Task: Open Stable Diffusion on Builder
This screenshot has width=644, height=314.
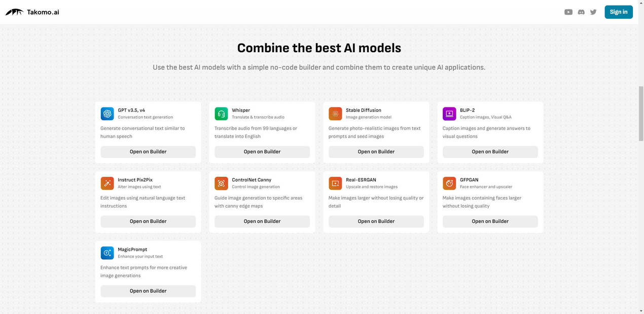Action: (x=376, y=151)
